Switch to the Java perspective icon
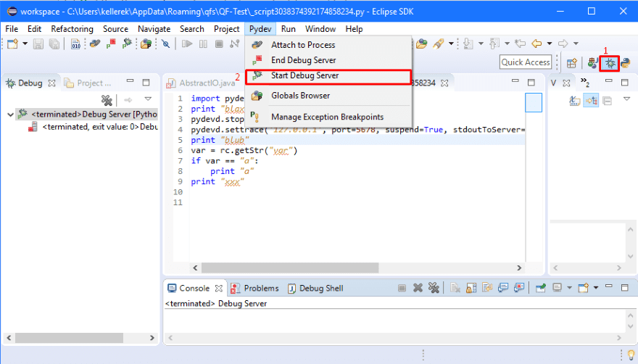Screen dimensions: 638x364 [x=593, y=63]
